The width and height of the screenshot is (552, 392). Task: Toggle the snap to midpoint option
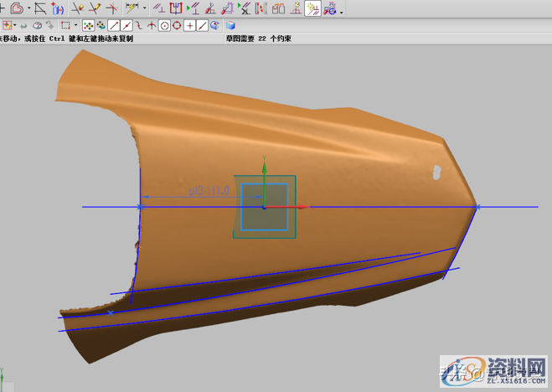(126, 26)
